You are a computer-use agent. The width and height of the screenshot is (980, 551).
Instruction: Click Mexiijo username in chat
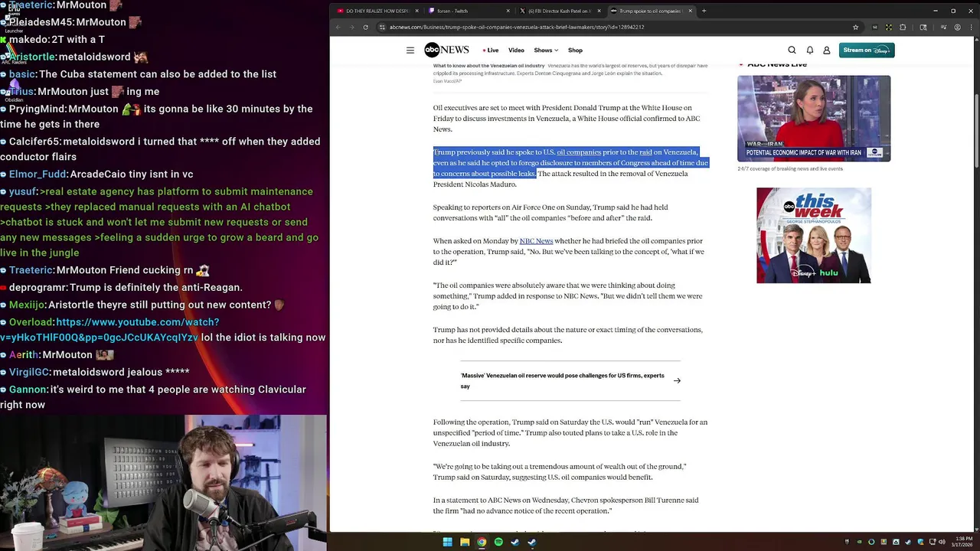point(27,305)
